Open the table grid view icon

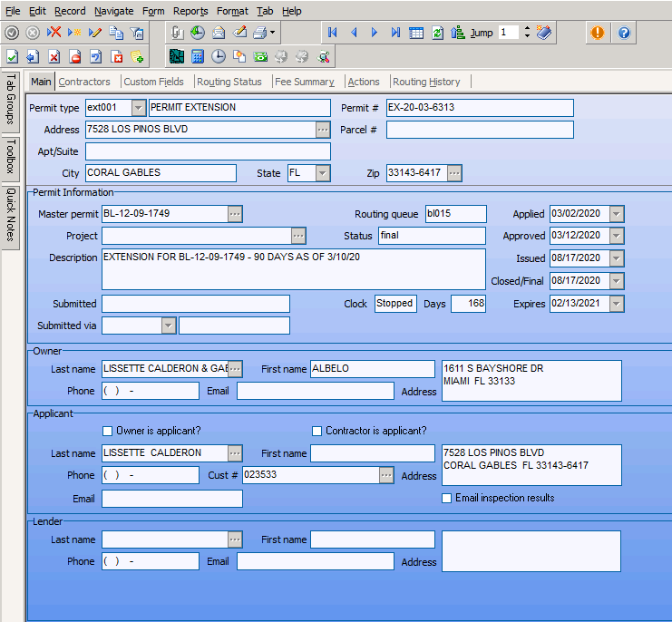pos(416,33)
